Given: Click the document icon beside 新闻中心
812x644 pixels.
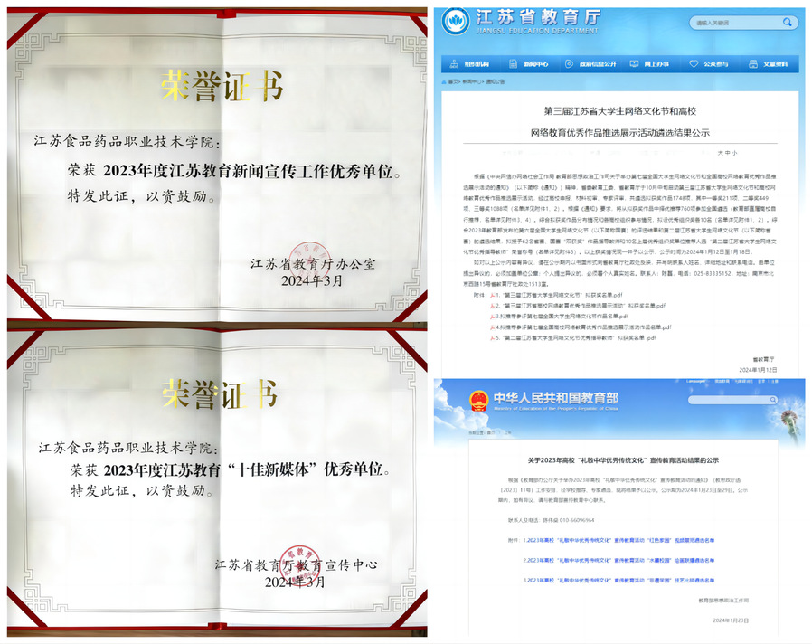Looking at the screenshot, I should pos(514,64).
